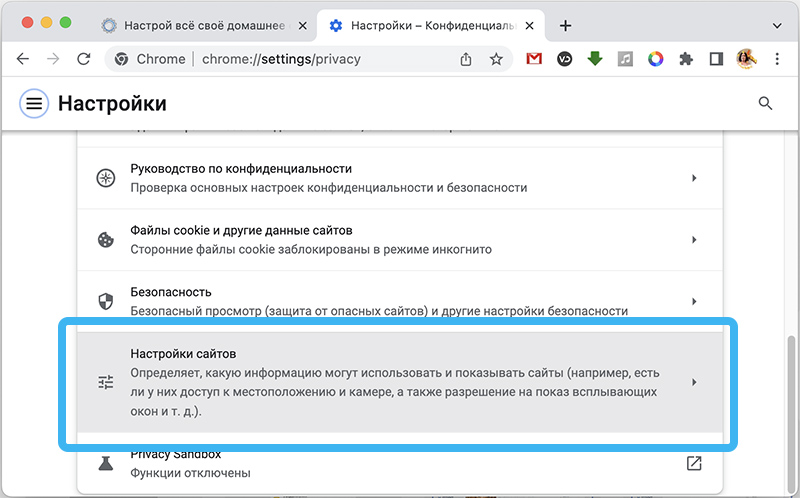Screen dimensions: 800x498
Task: Open the Extensions puzzle piece menu
Action: [x=686, y=59]
